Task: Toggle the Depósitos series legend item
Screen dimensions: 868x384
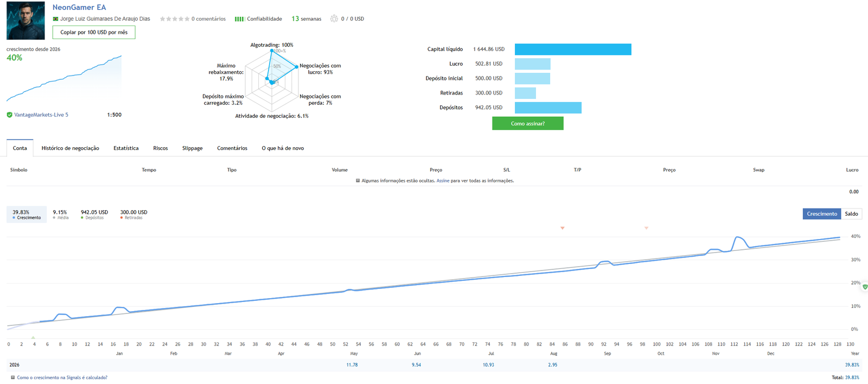Action: pyautogui.click(x=94, y=215)
